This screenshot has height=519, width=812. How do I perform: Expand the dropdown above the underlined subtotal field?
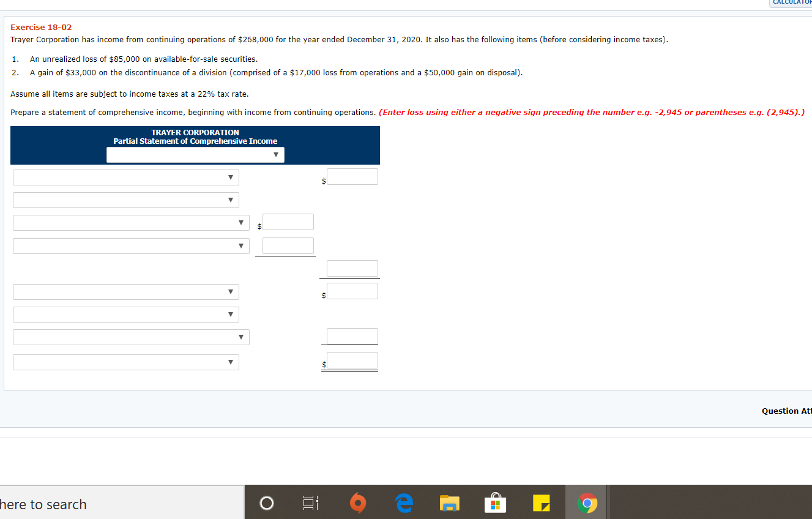pos(130,245)
